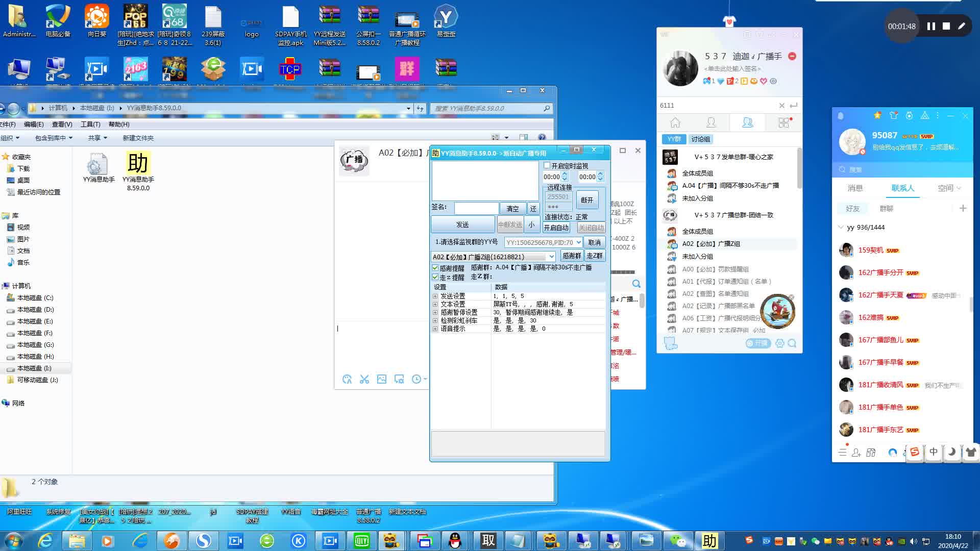Click the YY settings gear icon at bottom
Screen dimensions: 980x551
pyautogui.click(x=779, y=343)
